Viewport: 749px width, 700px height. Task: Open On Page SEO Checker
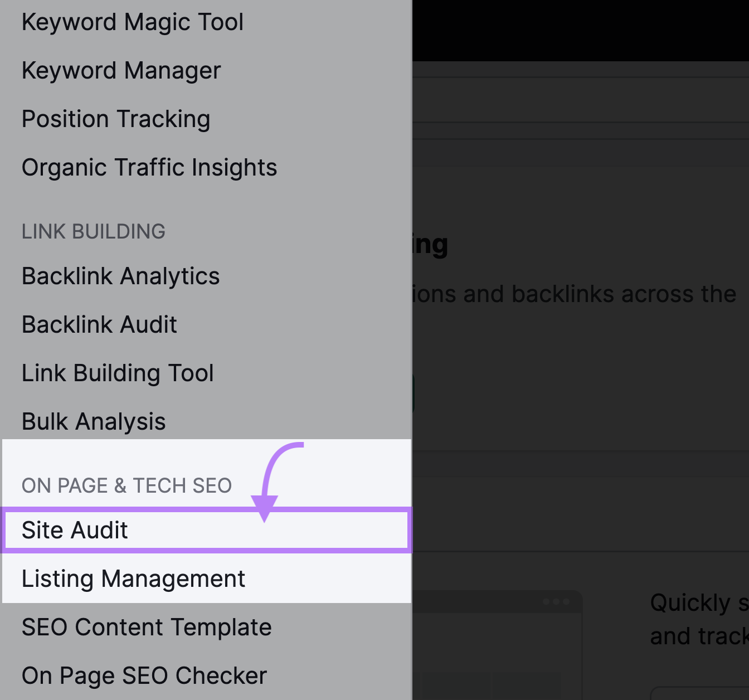(x=144, y=676)
